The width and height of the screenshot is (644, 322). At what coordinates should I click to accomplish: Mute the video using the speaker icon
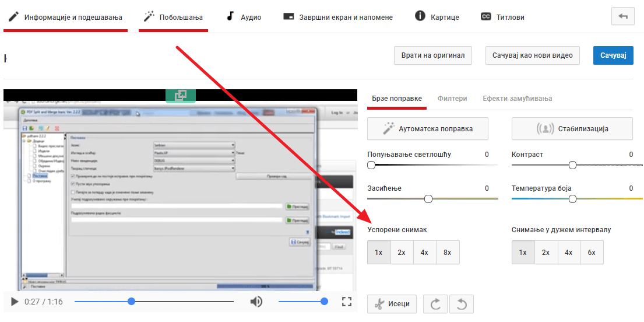coord(256,302)
